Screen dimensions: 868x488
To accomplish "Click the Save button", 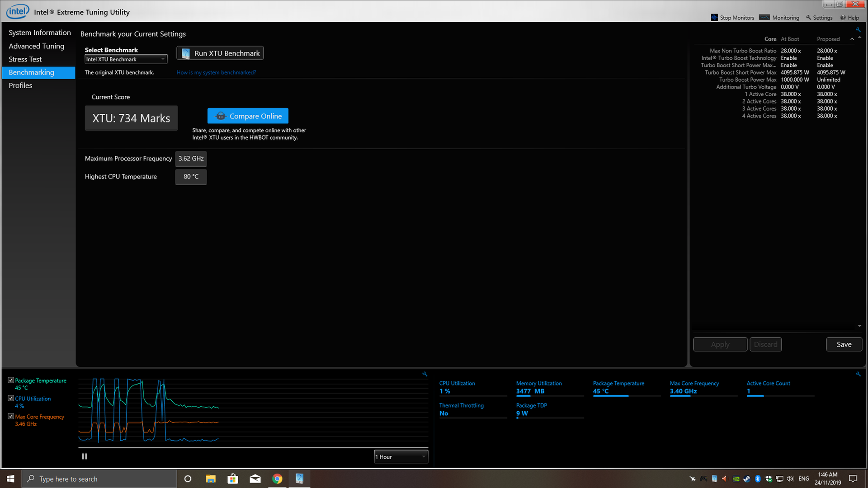I will [x=844, y=344].
